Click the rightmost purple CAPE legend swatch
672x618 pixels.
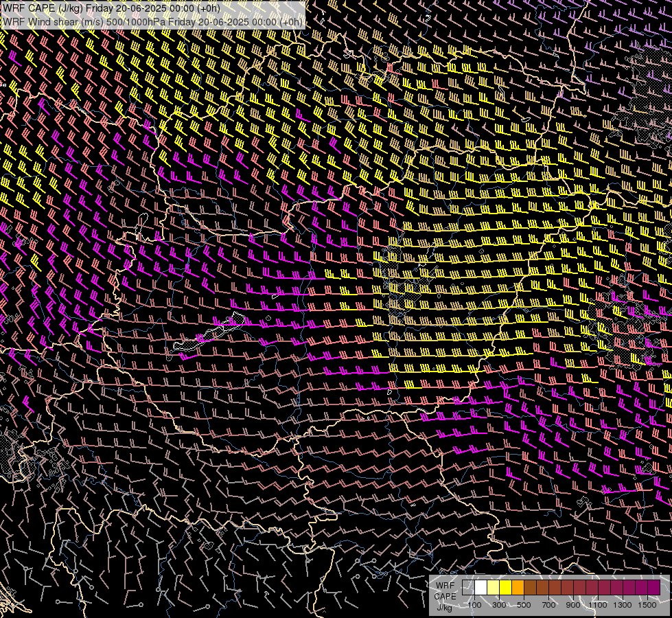tap(653, 588)
